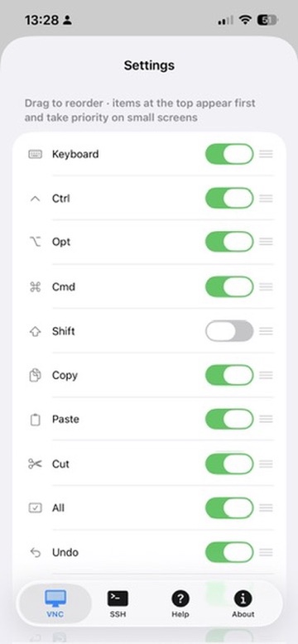Open the About tab
The width and height of the screenshot is (298, 644).
[x=243, y=604]
